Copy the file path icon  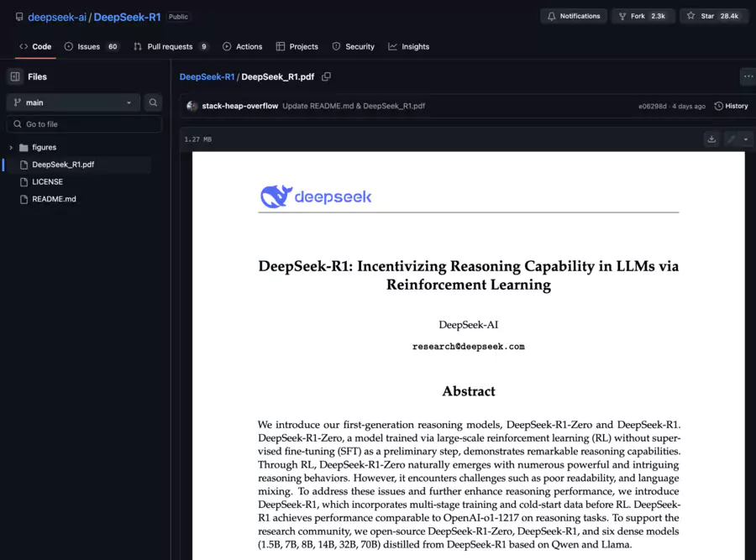pos(327,76)
